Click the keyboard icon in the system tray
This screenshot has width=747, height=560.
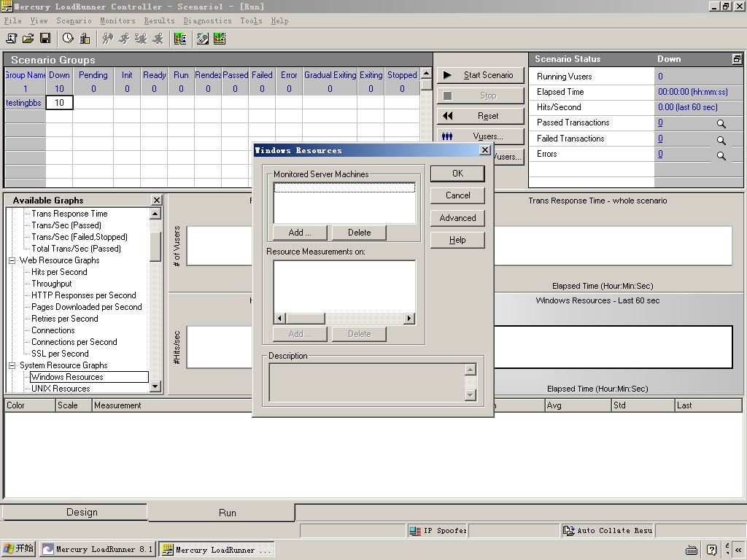point(692,550)
